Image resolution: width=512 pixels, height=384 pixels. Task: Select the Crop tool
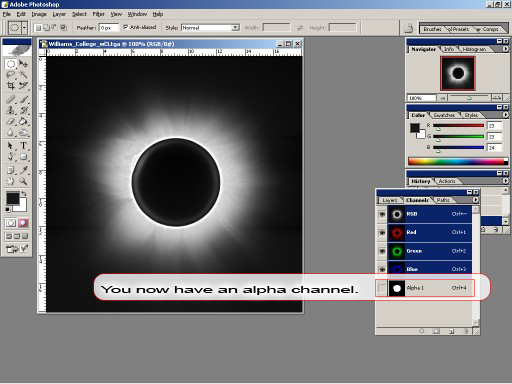pyautogui.click(x=11, y=86)
